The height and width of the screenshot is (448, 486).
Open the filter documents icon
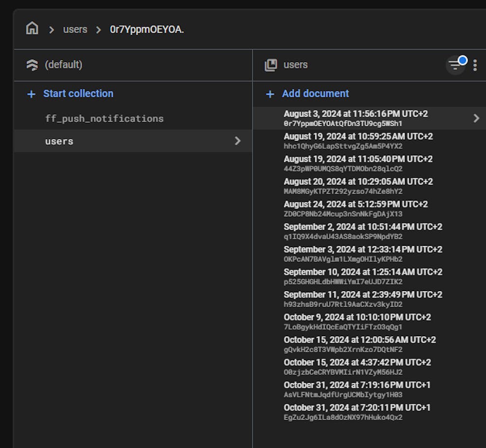(x=456, y=65)
